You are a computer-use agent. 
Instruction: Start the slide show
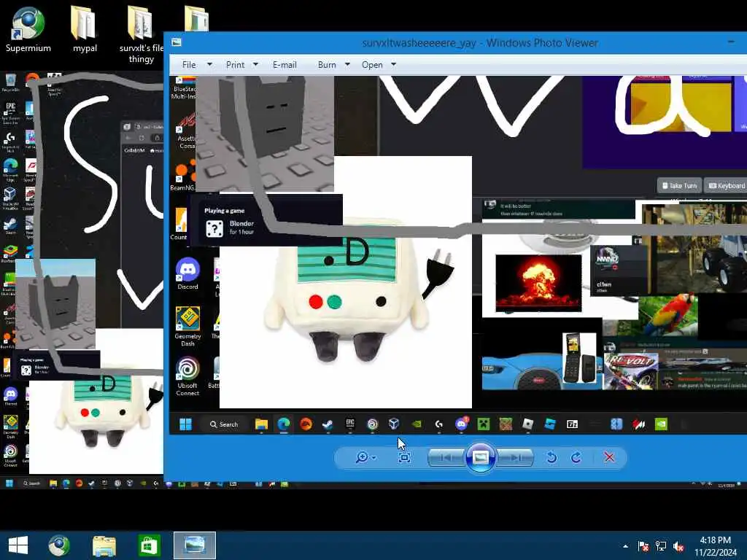tap(480, 458)
